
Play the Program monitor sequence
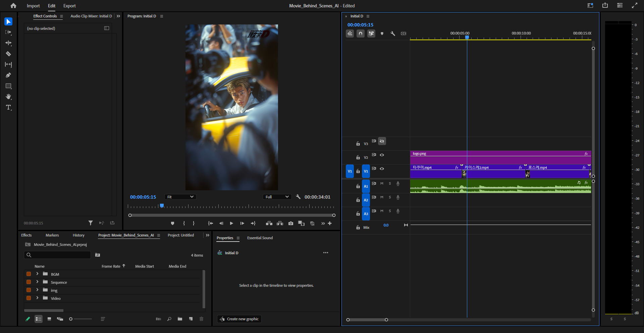[231, 223]
